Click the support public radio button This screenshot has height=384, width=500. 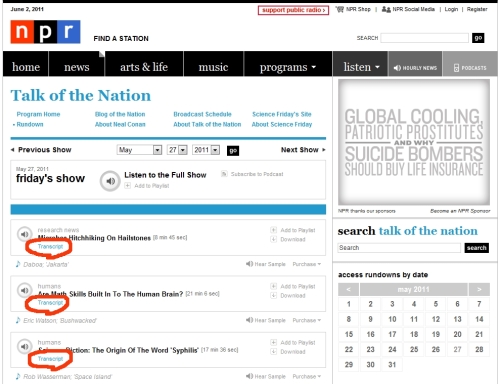(293, 10)
